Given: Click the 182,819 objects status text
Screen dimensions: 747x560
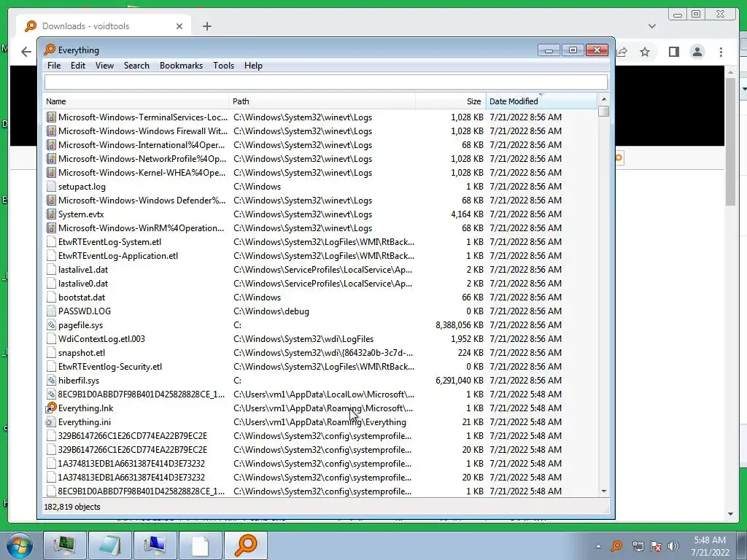Looking at the screenshot, I should pos(72,507).
